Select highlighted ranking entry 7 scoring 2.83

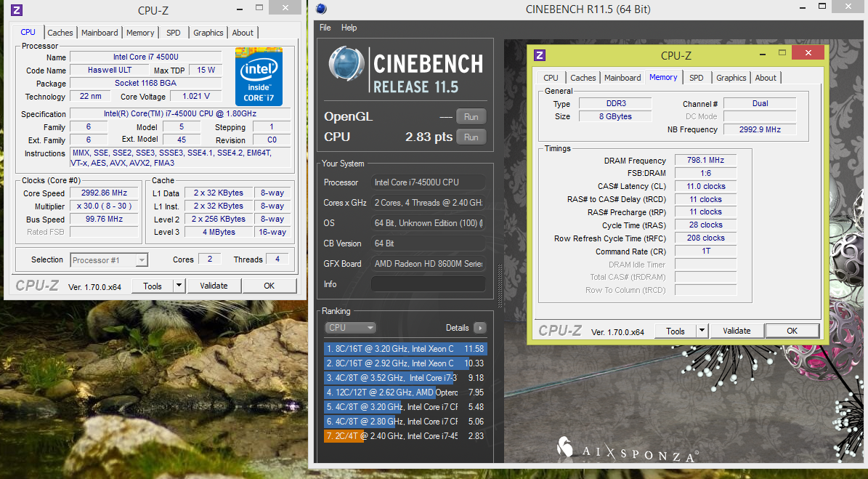click(x=405, y=436)
